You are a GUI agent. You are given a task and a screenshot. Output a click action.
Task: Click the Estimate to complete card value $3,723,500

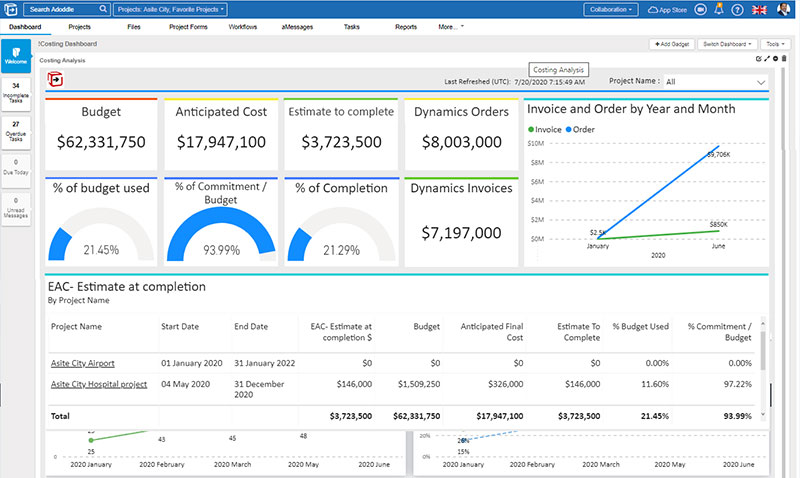pos(341,142)
